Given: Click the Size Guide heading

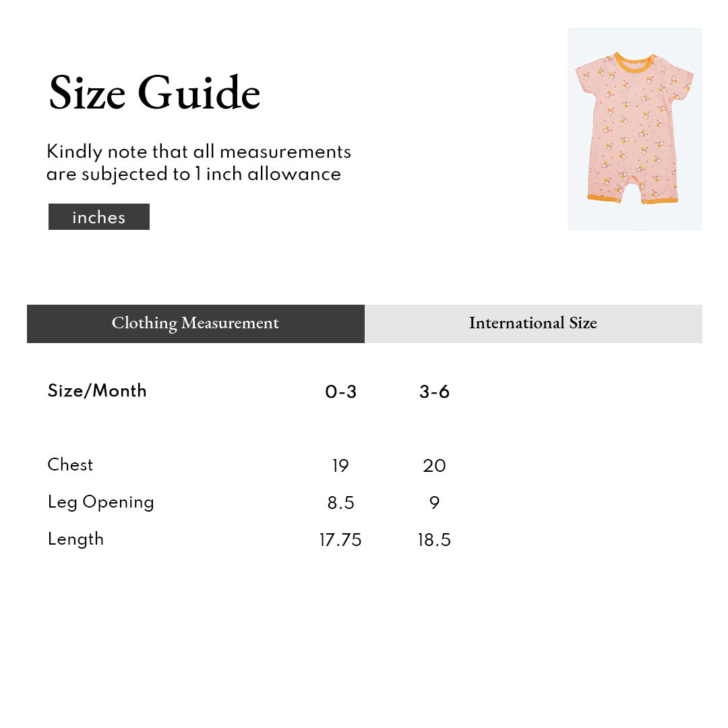Looking at the screenshot, I should pos(154,92).
